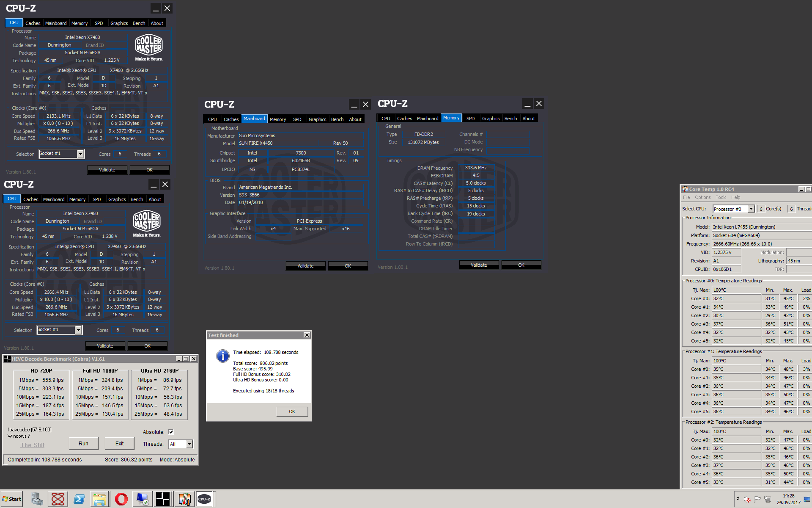
Task: Open the network tray icon
Action: tap(768, 499)
